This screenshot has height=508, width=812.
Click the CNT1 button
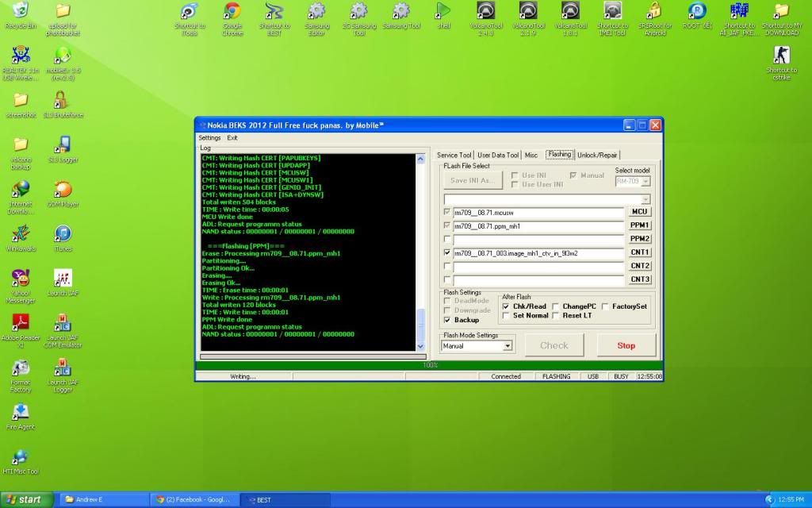point(639,252)
